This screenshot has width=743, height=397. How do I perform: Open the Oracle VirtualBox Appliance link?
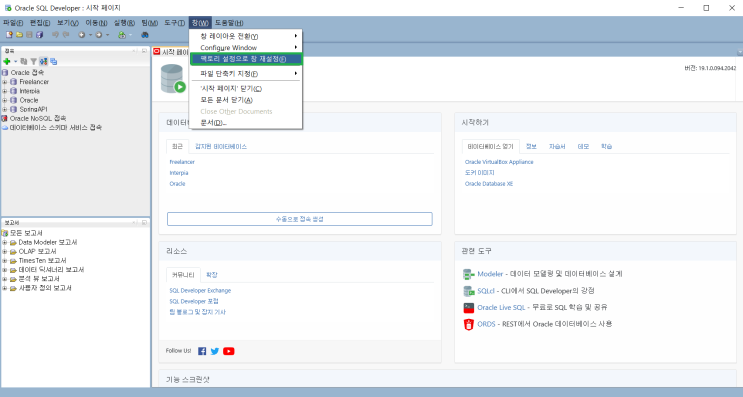(499, 162)
